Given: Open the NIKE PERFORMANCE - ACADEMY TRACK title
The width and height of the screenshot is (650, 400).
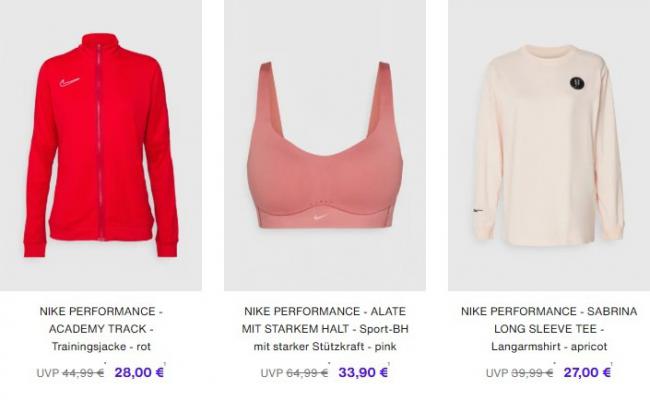Looking at the screenshot, I should pyautogui.click(x=101, y=320).
